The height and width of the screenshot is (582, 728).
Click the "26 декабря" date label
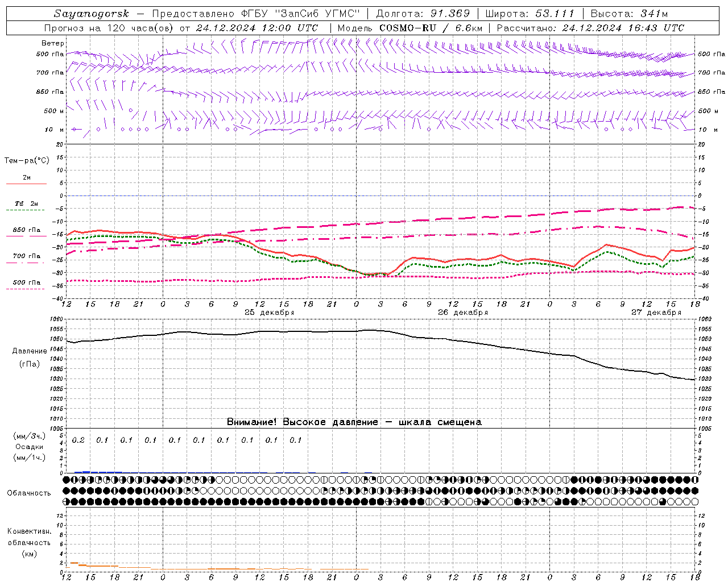[x=463, y=313]
